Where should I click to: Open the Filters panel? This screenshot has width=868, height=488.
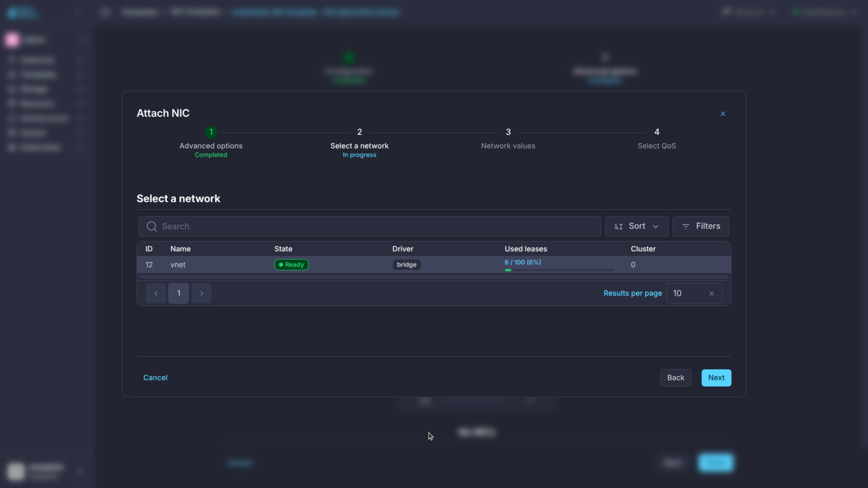coord(700,226)
